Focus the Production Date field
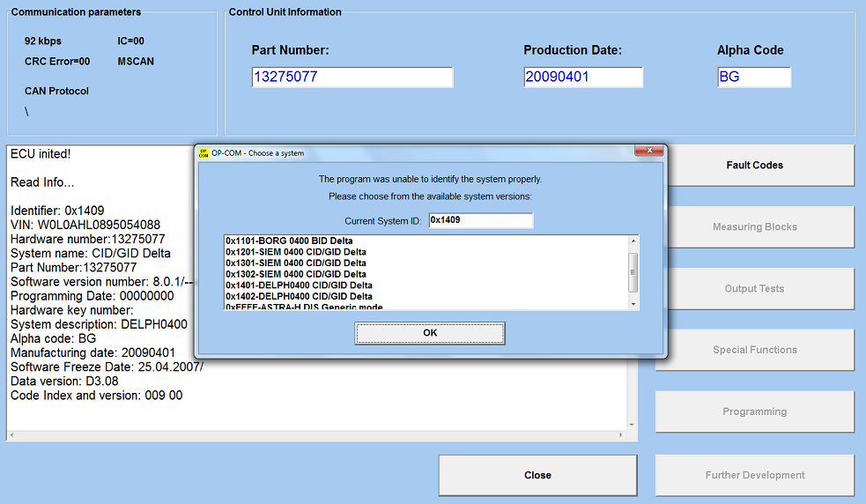 click(582, 78)
